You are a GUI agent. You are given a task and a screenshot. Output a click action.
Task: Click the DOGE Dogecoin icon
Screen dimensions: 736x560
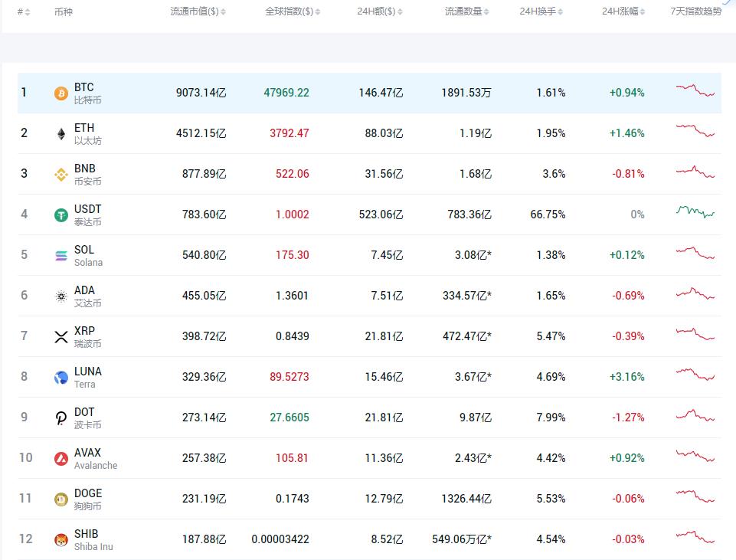pyautogui.click(x=61, y=499)
